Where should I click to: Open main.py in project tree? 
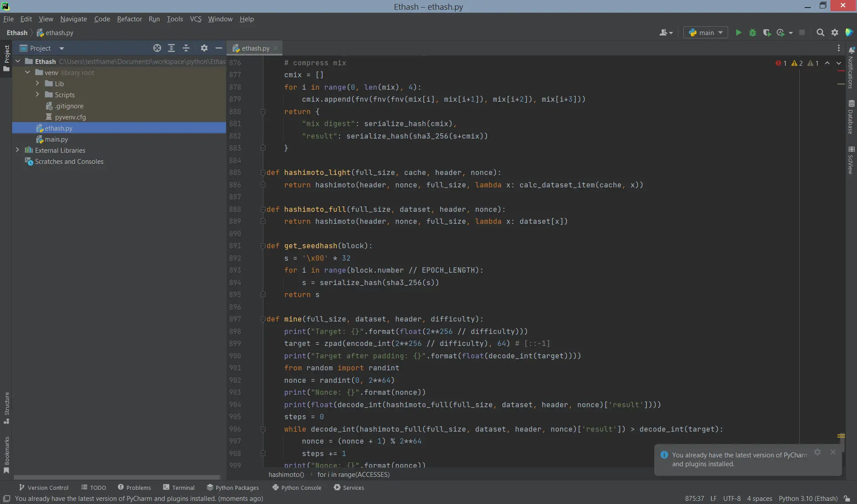[x=56, y=139]
